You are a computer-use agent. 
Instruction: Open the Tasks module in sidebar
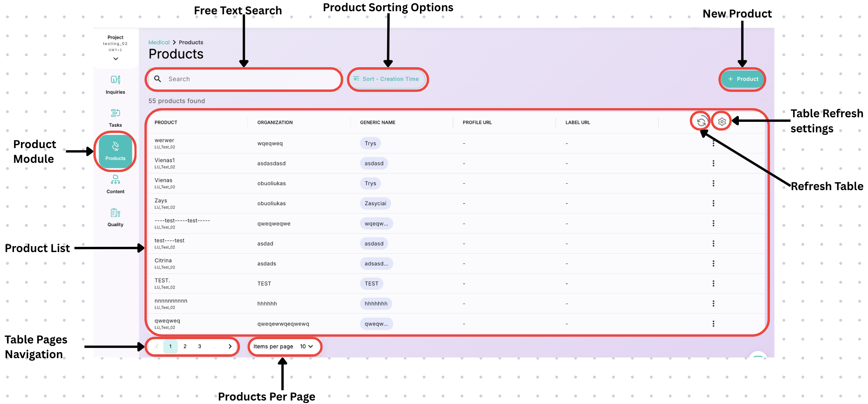(x=115, y=113)
